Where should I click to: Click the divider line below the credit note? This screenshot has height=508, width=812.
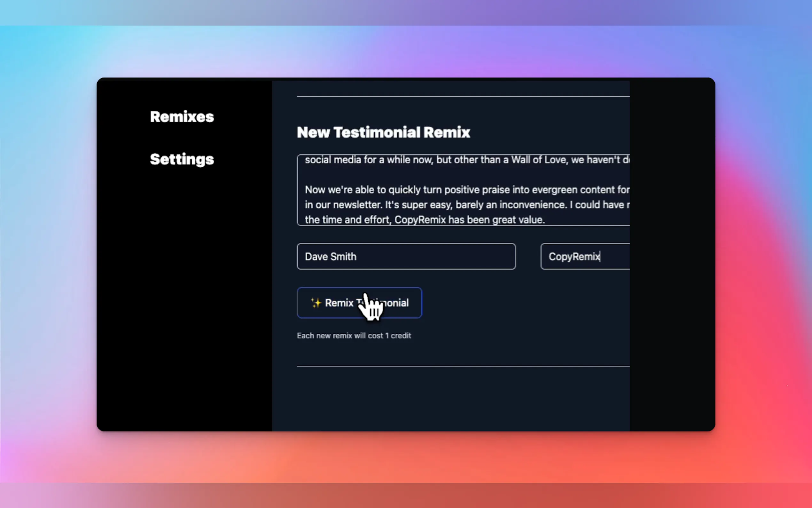tap(463, 366)
